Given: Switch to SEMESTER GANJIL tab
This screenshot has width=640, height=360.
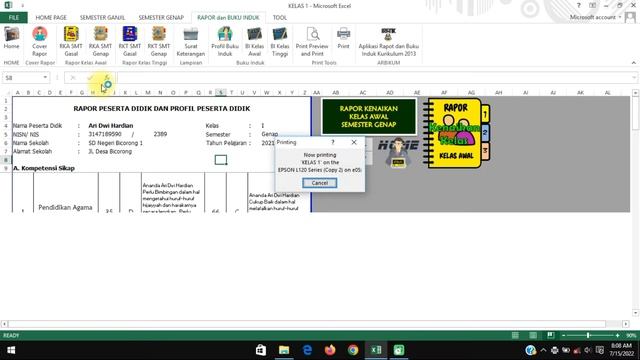Looking at the screenshot, I should pos(102,18).
